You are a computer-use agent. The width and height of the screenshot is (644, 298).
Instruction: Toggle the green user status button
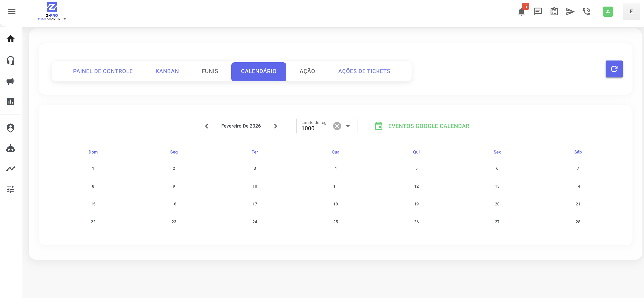(x=608, y=12)
